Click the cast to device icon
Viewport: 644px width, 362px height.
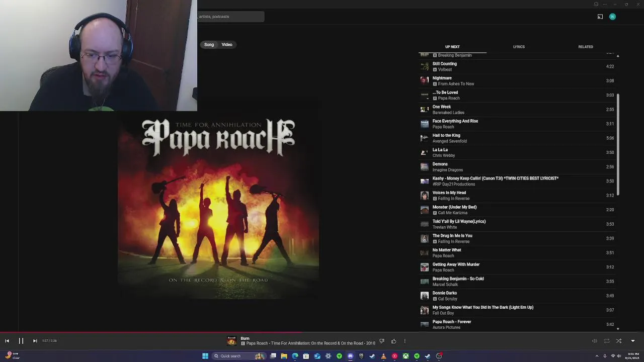click(x=600, y=17)
